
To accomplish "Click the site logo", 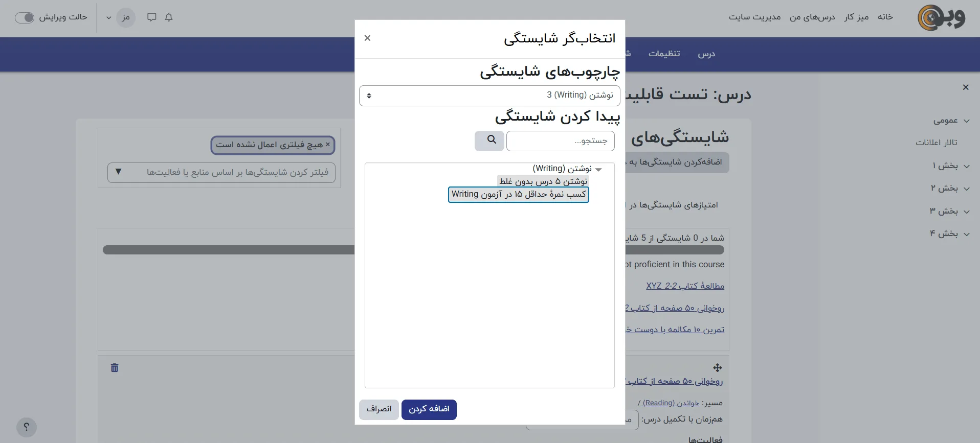I will 941,18.
